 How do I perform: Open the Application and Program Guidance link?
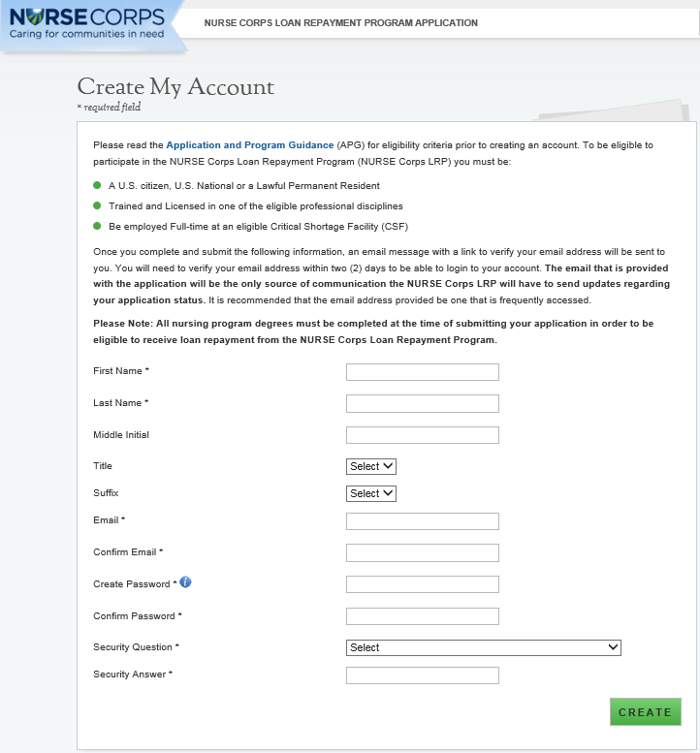(250, 144)
